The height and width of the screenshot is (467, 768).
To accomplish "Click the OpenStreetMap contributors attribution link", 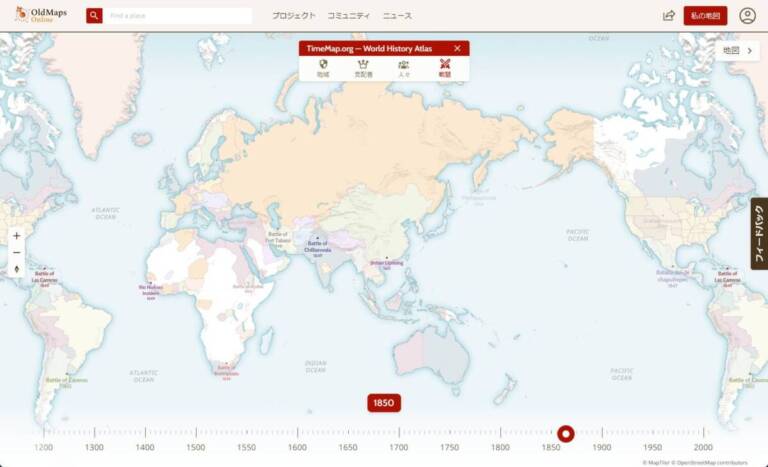I will coord(710,463).
